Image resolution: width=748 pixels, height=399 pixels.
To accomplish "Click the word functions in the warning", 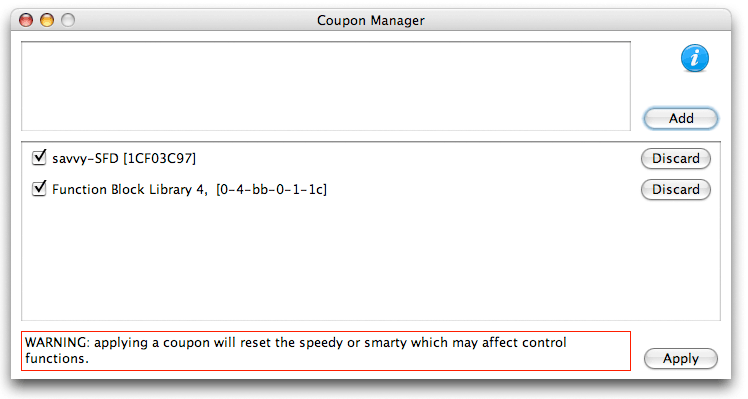I will (57, 358).
